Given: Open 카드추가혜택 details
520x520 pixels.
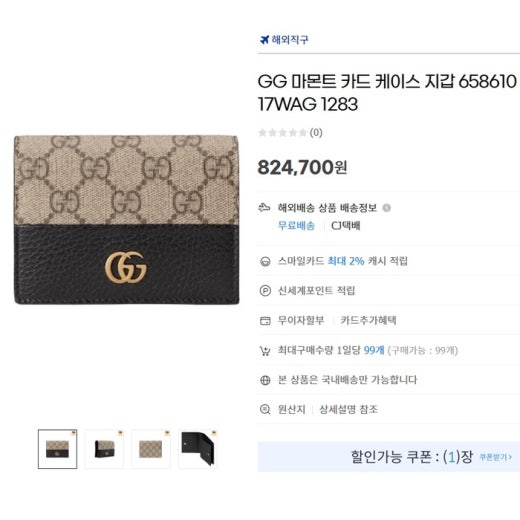Looking at the screenshot, I should 368,320.
